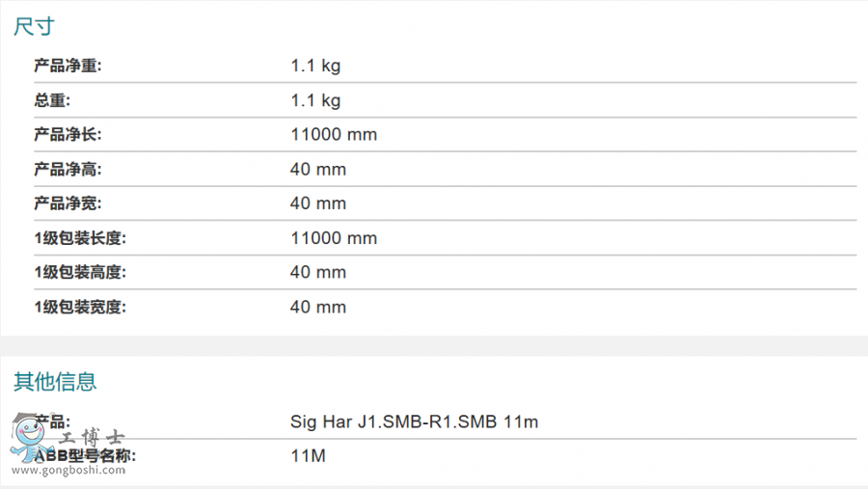Click the 总重 label
868x489 pixels.
(x=52, y=101)
